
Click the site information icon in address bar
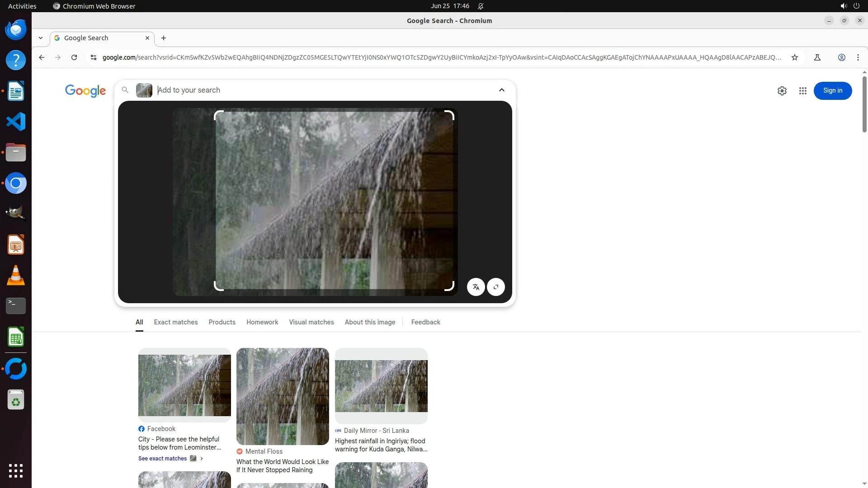(94, 57)
